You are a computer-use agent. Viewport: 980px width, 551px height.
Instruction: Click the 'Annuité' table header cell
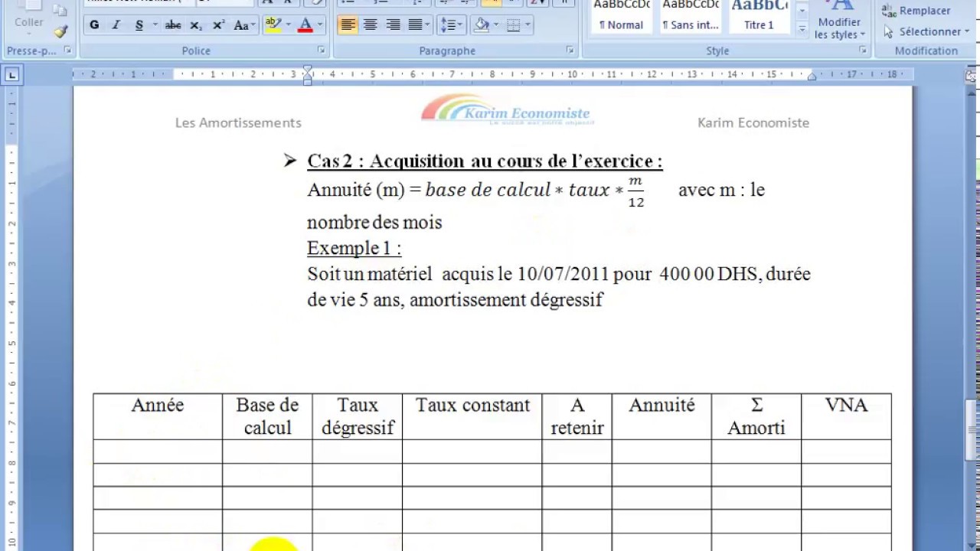pos(661,416)
